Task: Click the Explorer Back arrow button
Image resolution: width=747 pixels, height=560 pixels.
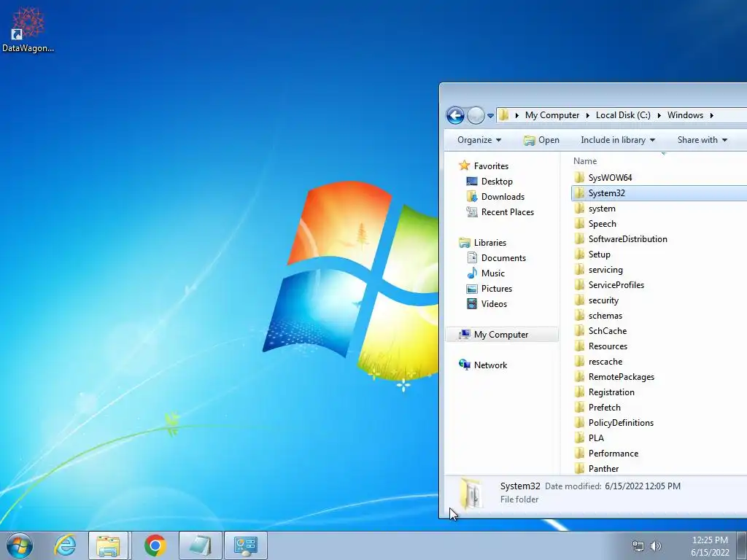Action: coord(455,115)
